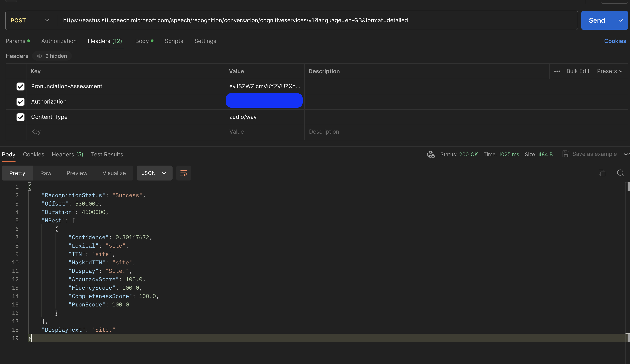Copy the response body with copy icon

602,173
